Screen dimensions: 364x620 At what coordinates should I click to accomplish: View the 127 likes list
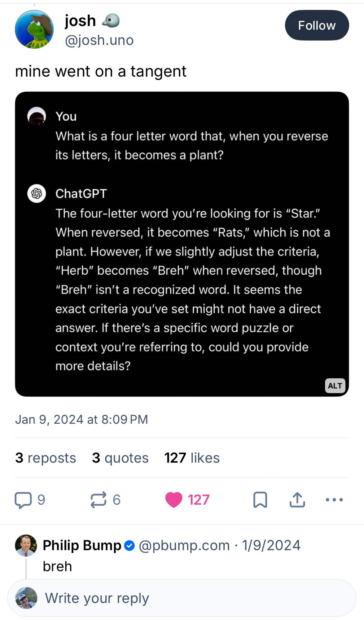[192, 458]
